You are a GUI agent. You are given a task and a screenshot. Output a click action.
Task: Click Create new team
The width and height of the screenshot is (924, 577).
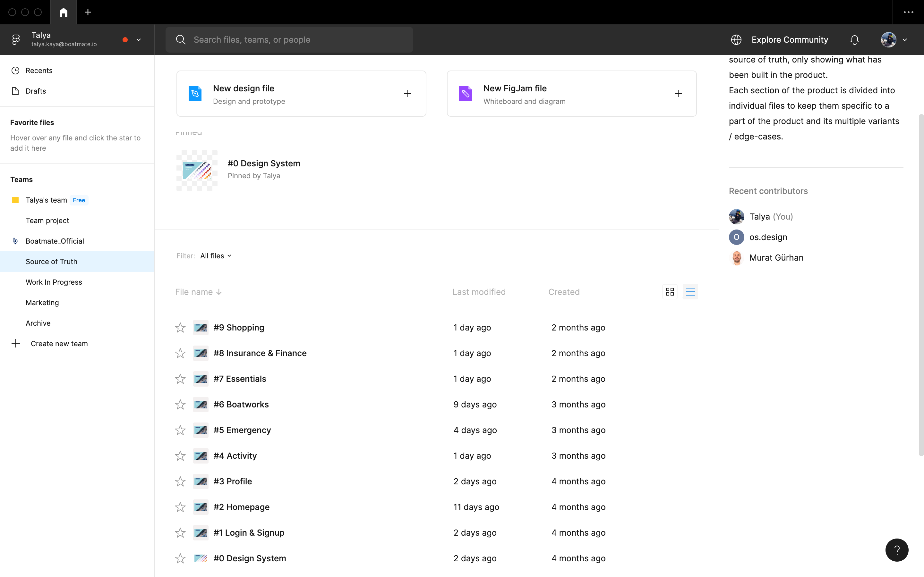click(59, 343)
